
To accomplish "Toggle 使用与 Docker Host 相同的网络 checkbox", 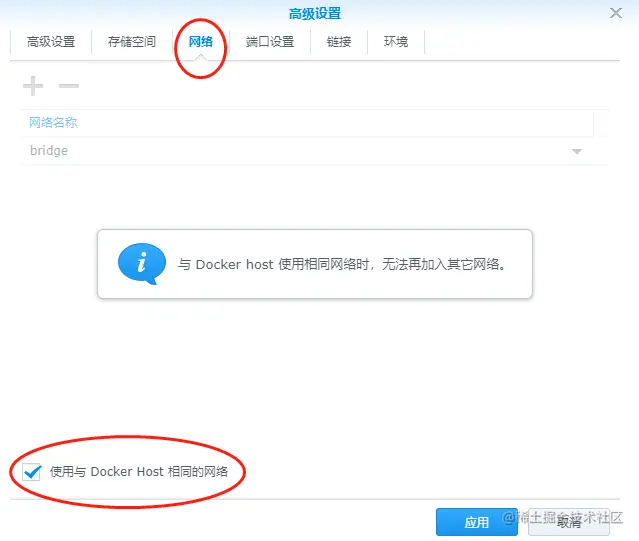I will [31, 472].
